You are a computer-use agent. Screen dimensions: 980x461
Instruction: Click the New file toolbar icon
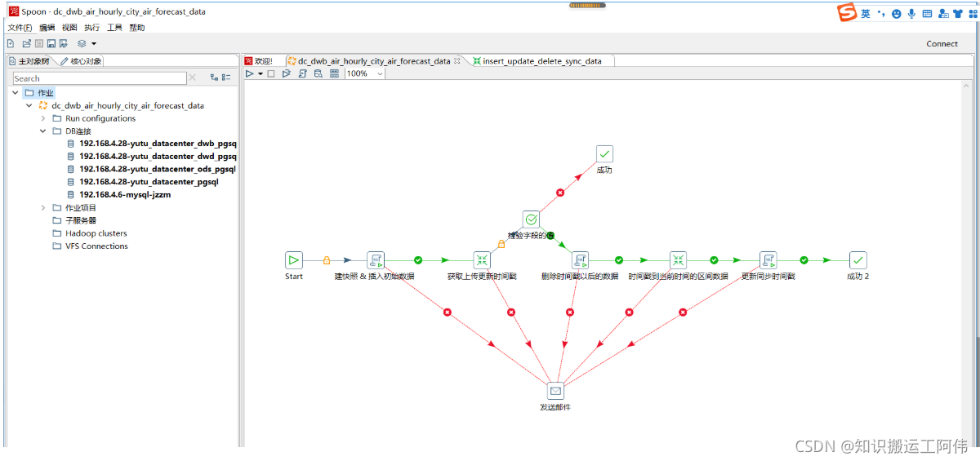coord(11,43)
